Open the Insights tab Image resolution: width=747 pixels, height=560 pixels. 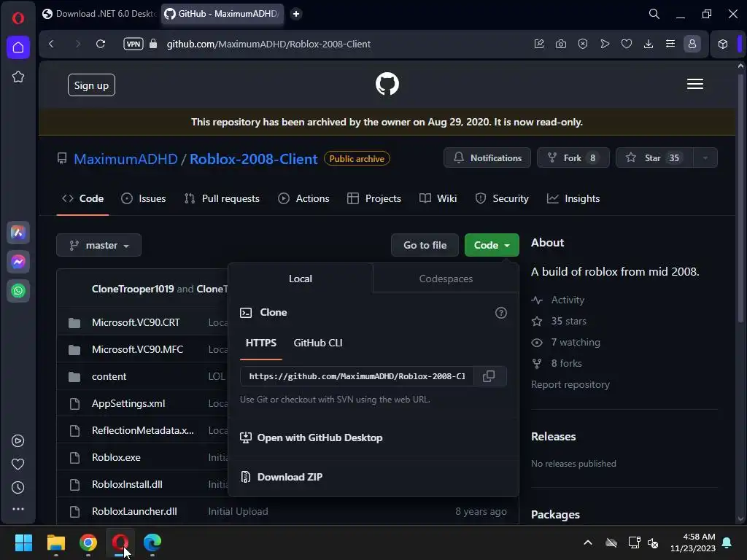coord(573,198)
